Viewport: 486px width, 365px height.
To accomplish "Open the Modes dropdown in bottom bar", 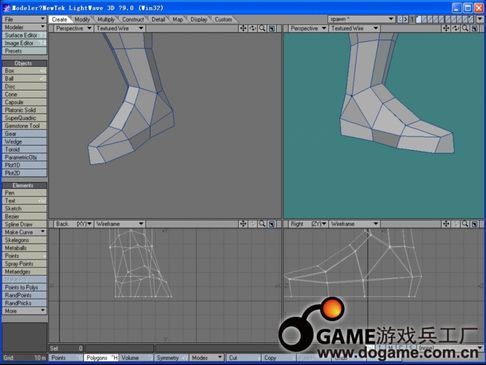I will tap(206, 358).
